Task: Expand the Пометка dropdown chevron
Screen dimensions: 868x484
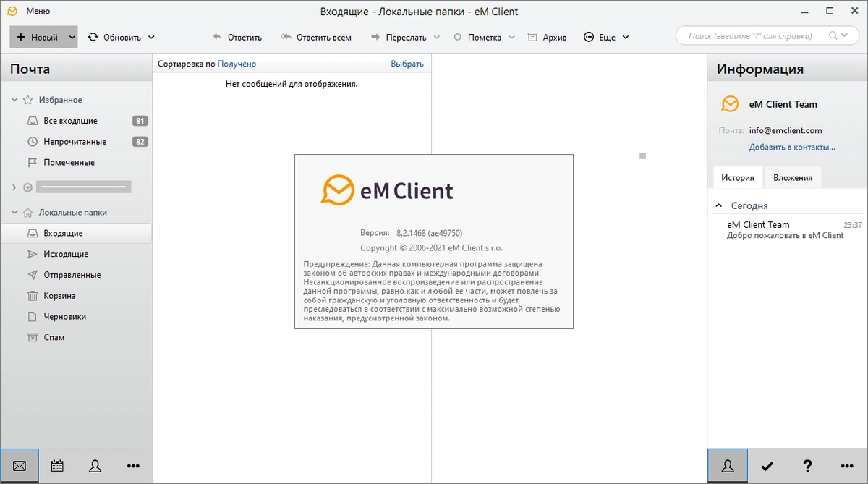Action: [x=511, y=37]
